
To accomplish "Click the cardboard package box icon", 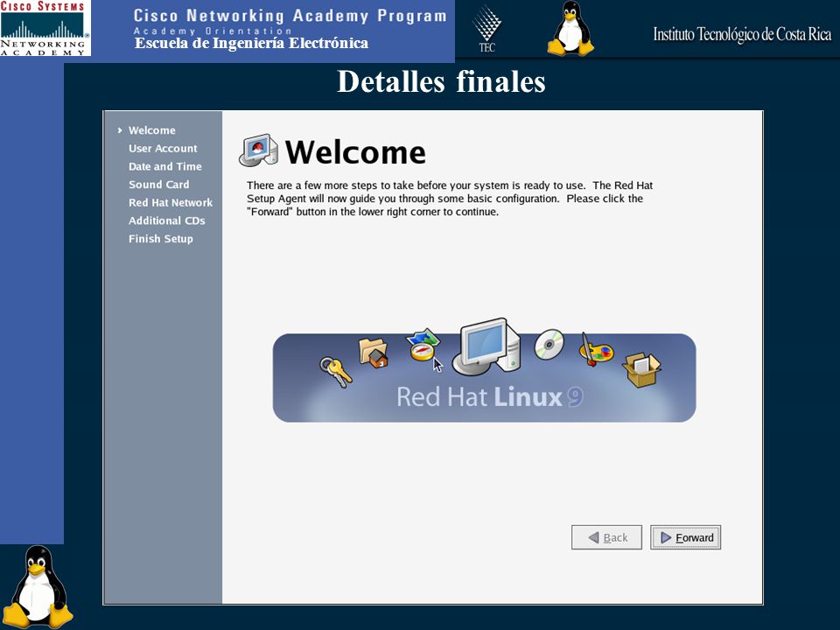I will tap(641, 369).
